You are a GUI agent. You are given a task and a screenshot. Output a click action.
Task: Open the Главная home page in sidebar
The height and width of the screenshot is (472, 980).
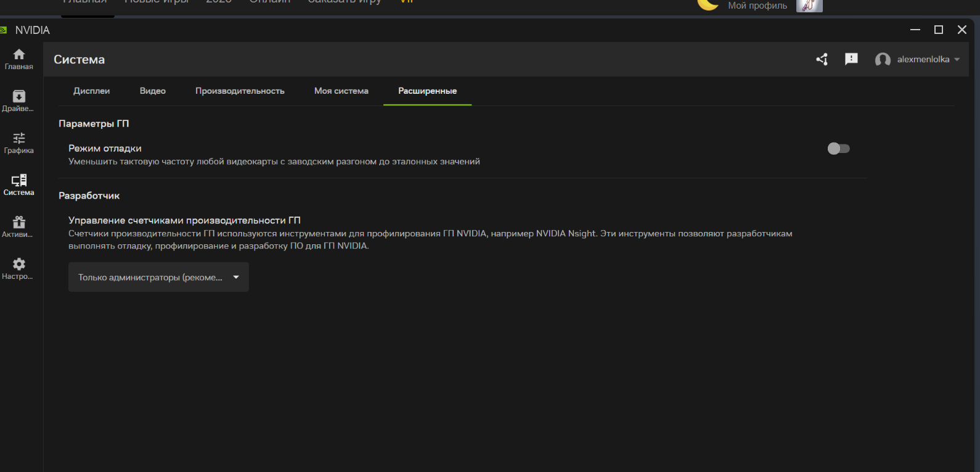click(x=19, y=59)
